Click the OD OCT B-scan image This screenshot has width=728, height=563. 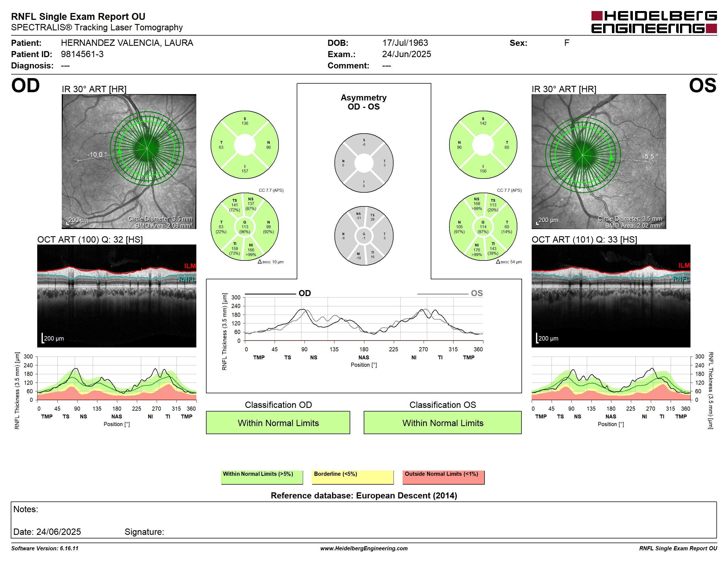(x=117, y=296)
